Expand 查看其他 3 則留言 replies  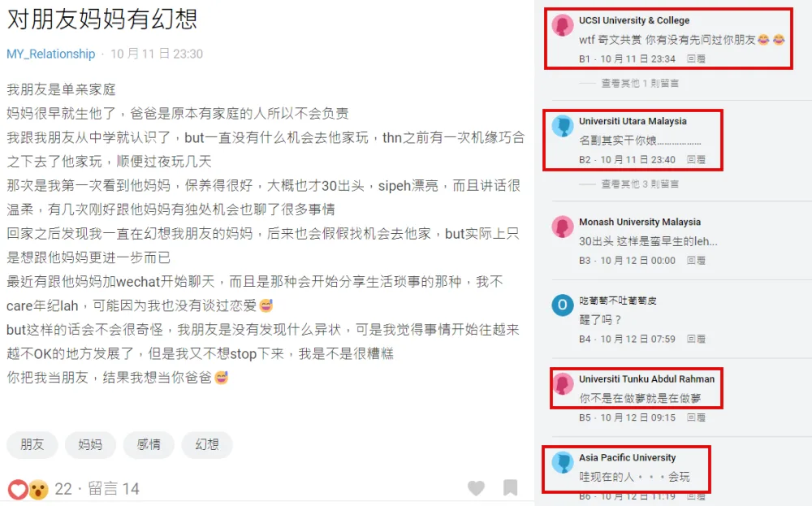[x=640, y=184]
